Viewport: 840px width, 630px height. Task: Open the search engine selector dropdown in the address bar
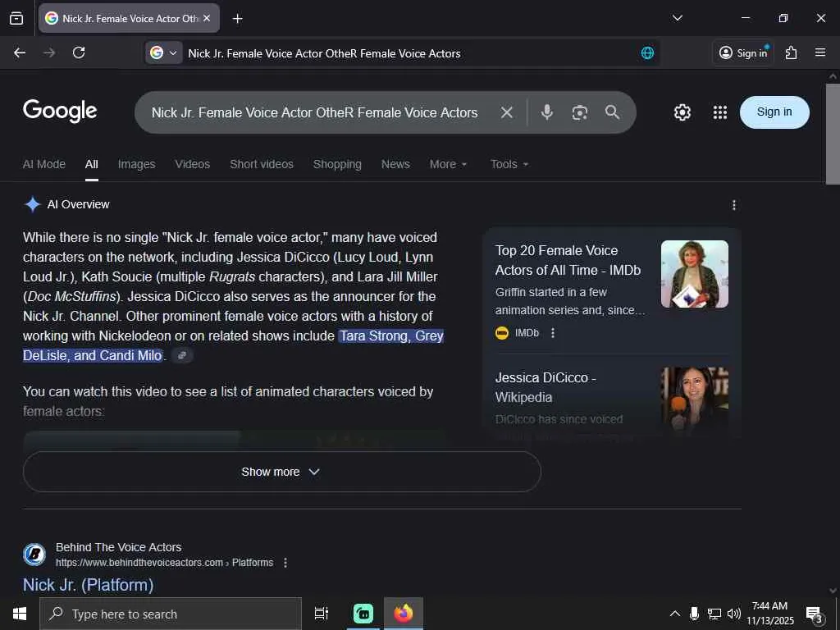tap(163, 52)
